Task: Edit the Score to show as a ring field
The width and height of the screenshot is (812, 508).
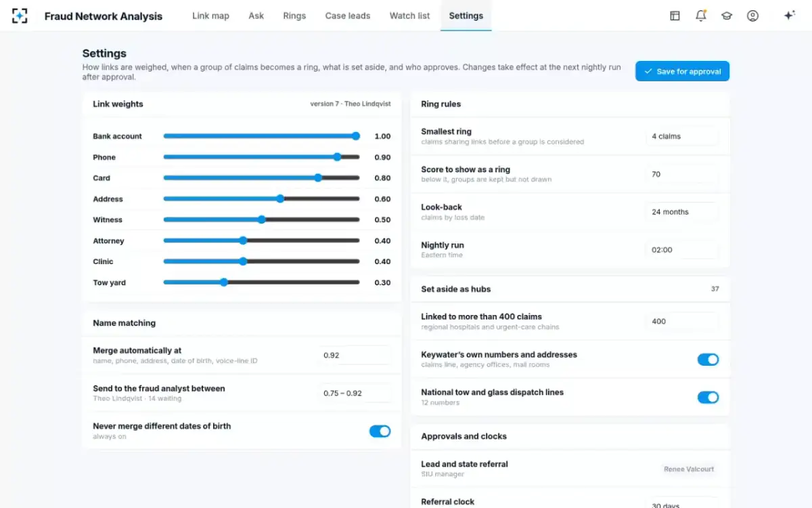Action: pos(681,174)
